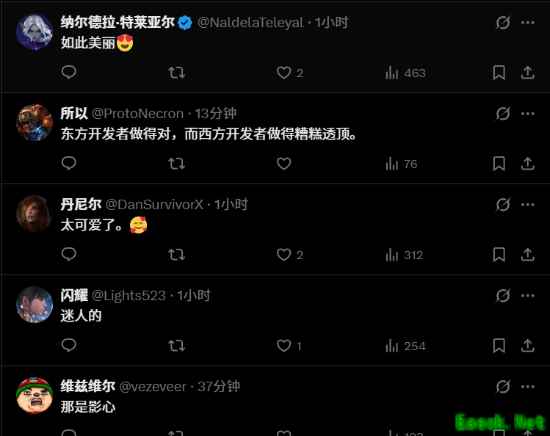The height and width of the screenshot is (436, 550).
Task: Expand three-dot menu on vezeveer tweet
Action: [x=528, y=387]
